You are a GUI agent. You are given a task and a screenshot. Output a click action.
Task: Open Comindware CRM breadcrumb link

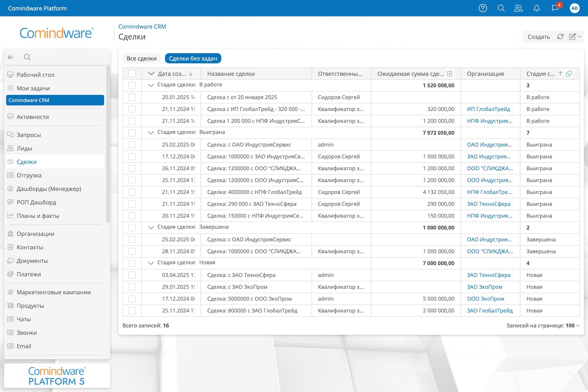pos(142,27)
